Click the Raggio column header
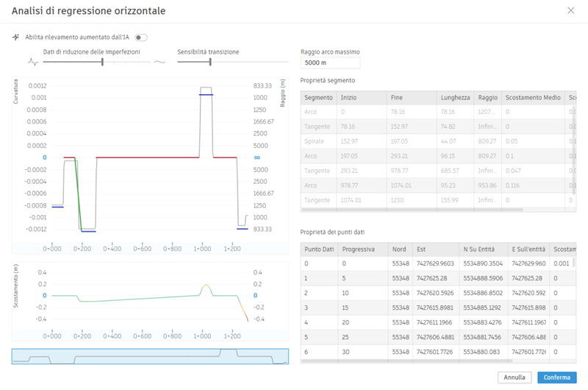The height and width of the screenshot is (390, 588). 487,98
